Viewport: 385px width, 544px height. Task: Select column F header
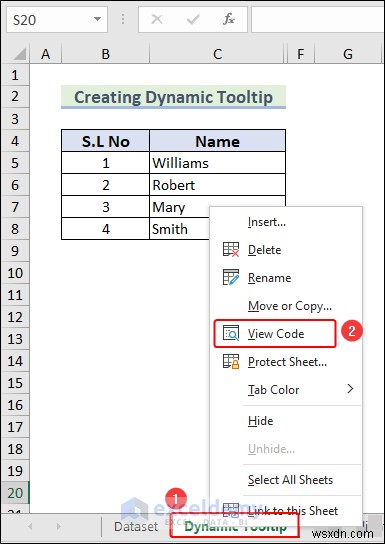tap(300, 54)
